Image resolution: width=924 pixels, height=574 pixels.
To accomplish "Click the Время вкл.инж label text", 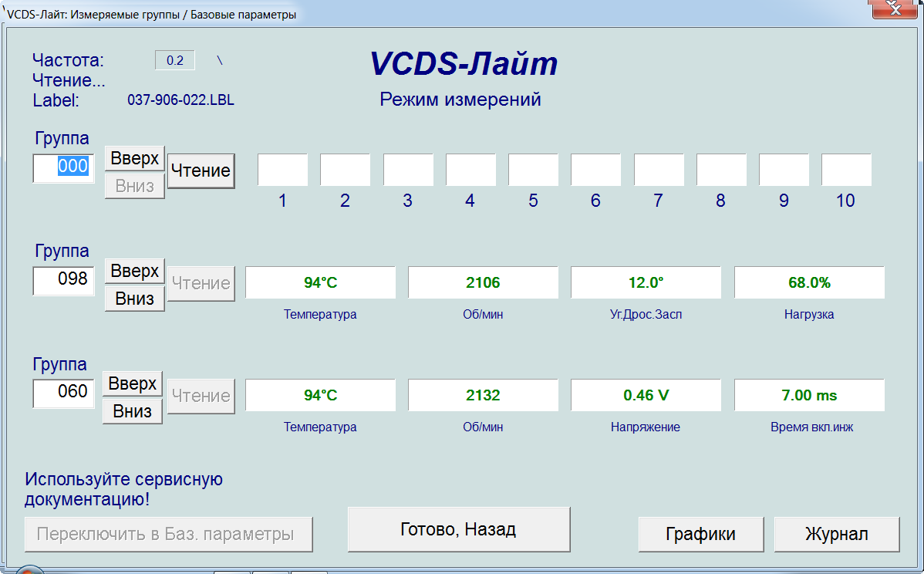I will (x=811, y=427).
